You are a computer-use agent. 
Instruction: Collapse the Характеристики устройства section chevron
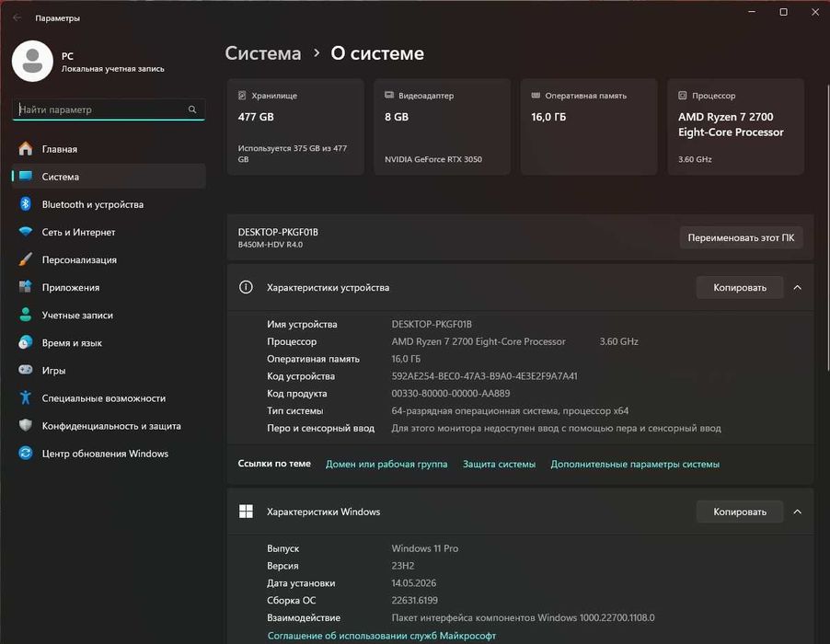pos(797,287)
